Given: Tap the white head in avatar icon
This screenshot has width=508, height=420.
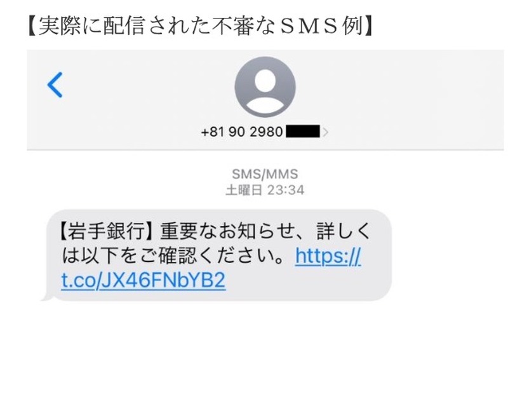Looking at the screenshot, I should [265, 80].
